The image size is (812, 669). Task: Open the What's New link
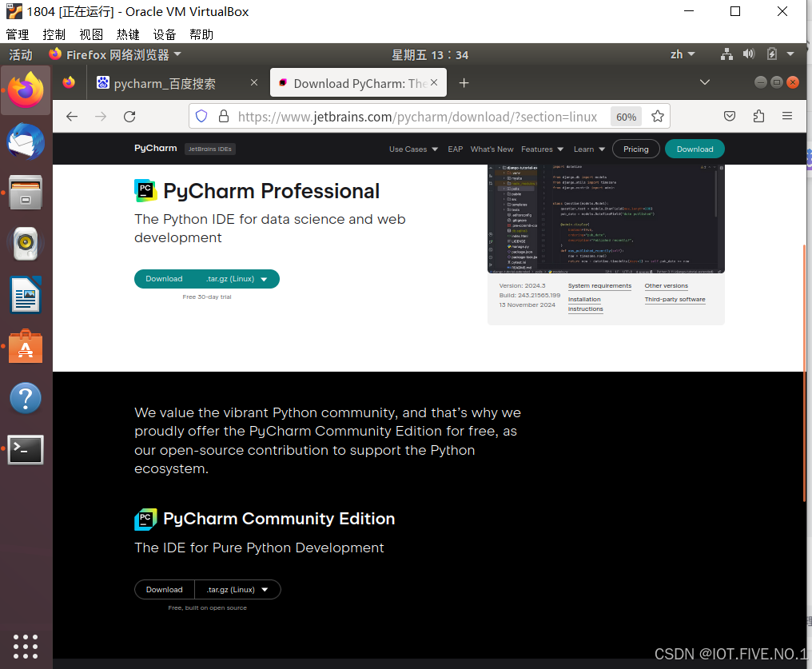click(492, 149)
